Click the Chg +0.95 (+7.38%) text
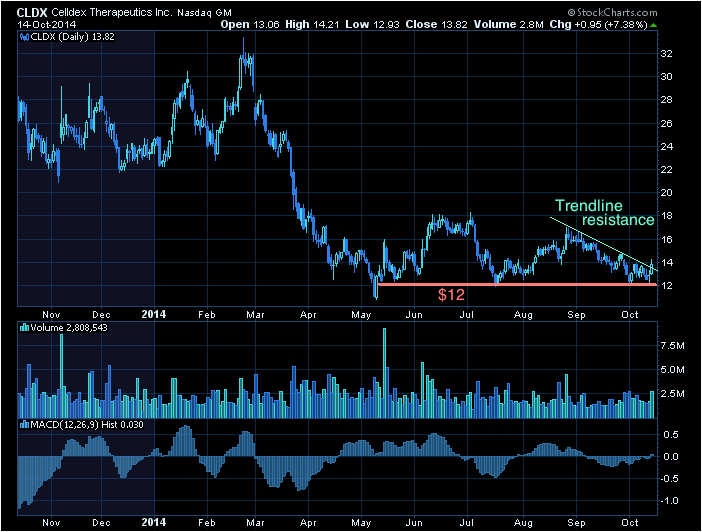The image size is (702, 532). 599,25
